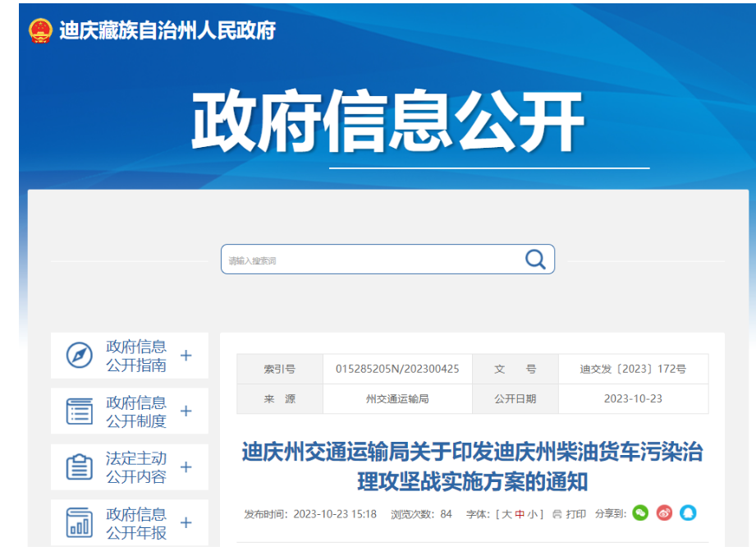Screen dimensions: 756x556
Task: Click the printer icon
Action: (557, 514)
